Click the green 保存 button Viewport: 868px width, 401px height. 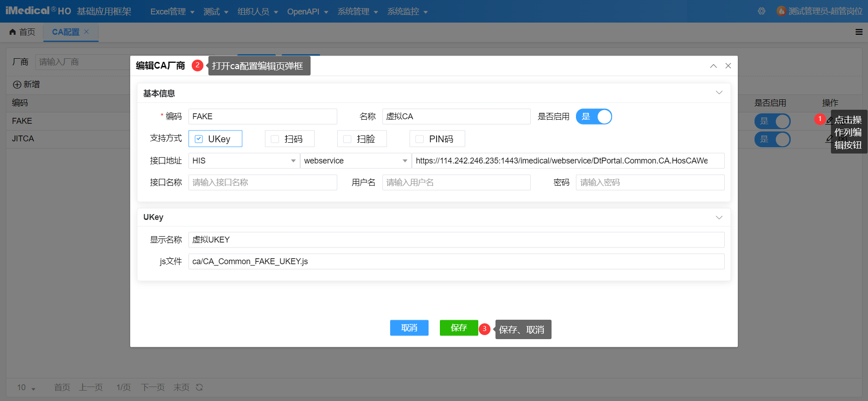tap(459, 328)
